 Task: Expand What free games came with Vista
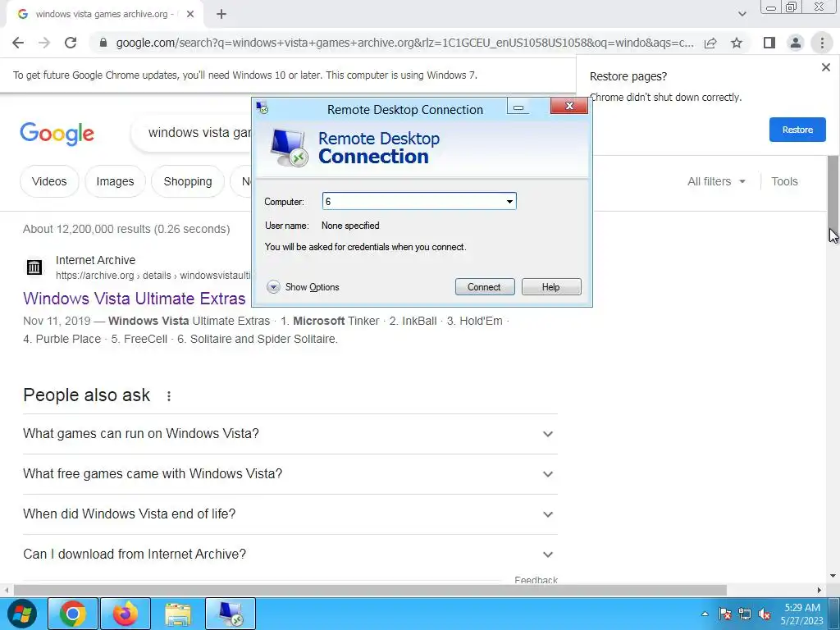(x=290, y=473)
